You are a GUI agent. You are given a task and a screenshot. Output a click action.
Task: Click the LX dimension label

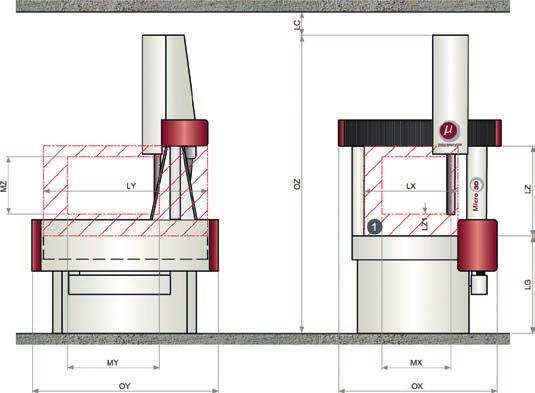pyautogui.click(x=411, y=186)
